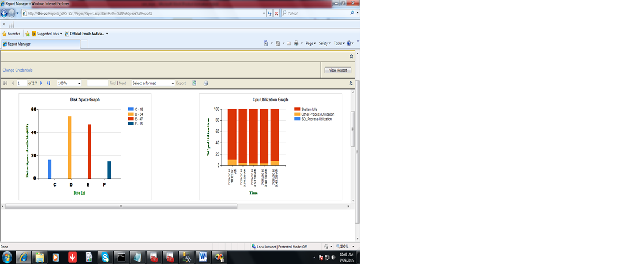Jump to last report page
644x264 pixels.
coord(48,83)
